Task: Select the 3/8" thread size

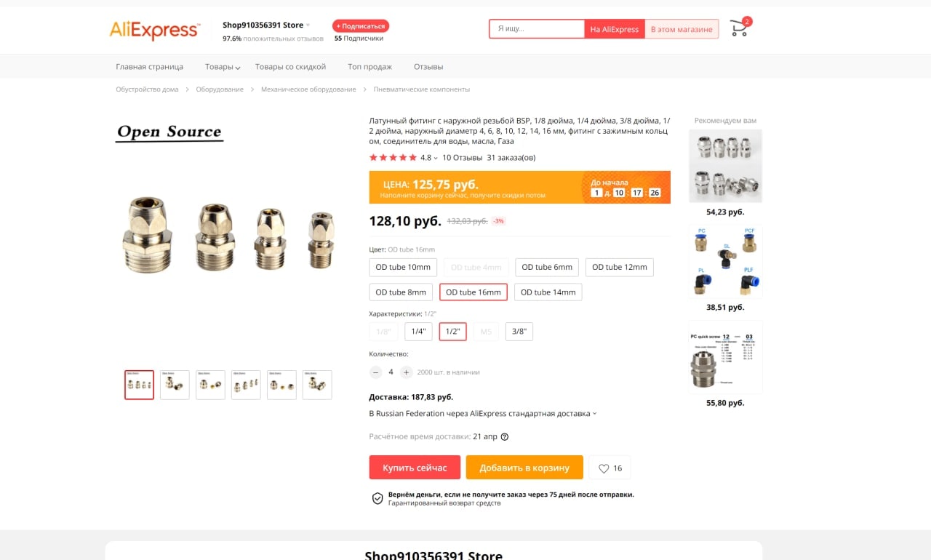Action: [519, 332]
